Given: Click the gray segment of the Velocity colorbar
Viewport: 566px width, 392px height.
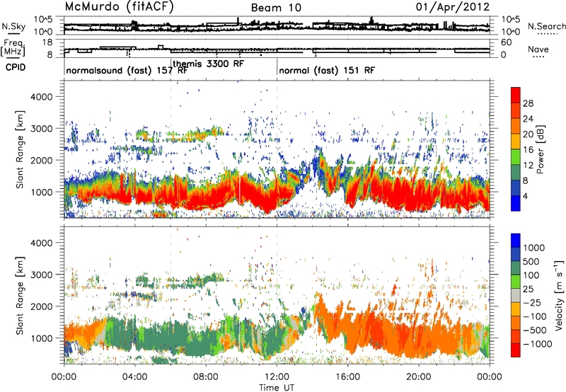Looking at the screenshot, I should (x=516, y=296).
